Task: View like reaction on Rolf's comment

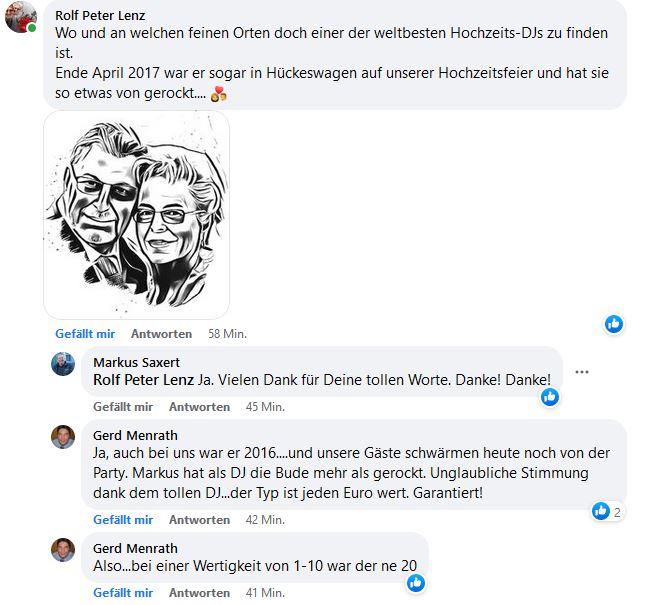Action: tap(614, 324)
